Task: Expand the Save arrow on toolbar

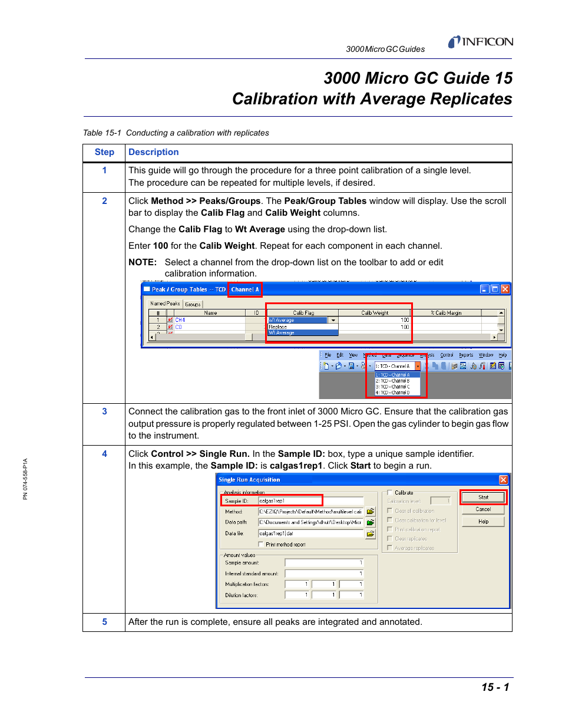Action: 358,366
